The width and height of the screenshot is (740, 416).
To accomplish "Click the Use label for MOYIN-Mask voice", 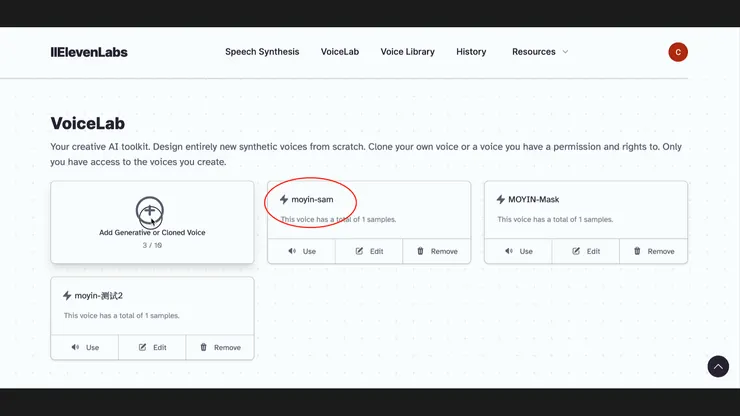I will (x=526, y=251).
